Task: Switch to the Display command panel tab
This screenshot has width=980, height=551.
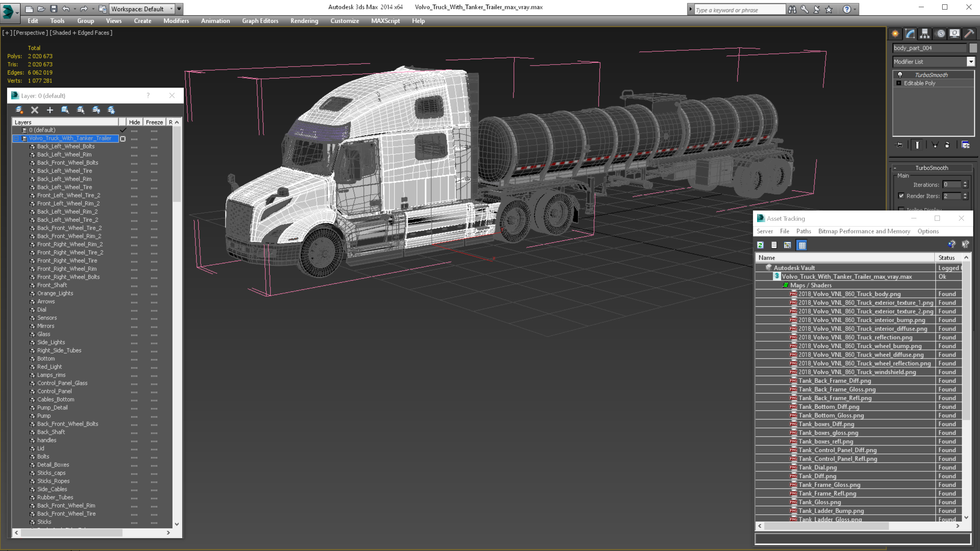Action: pyautogui.click(x=954, y=33)
